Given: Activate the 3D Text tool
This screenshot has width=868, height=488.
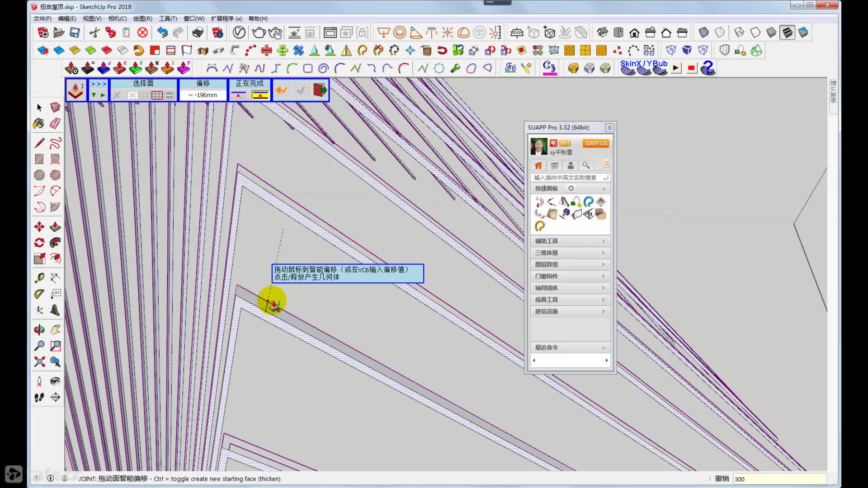Looking at the screenshot, I should coord(55,310).
